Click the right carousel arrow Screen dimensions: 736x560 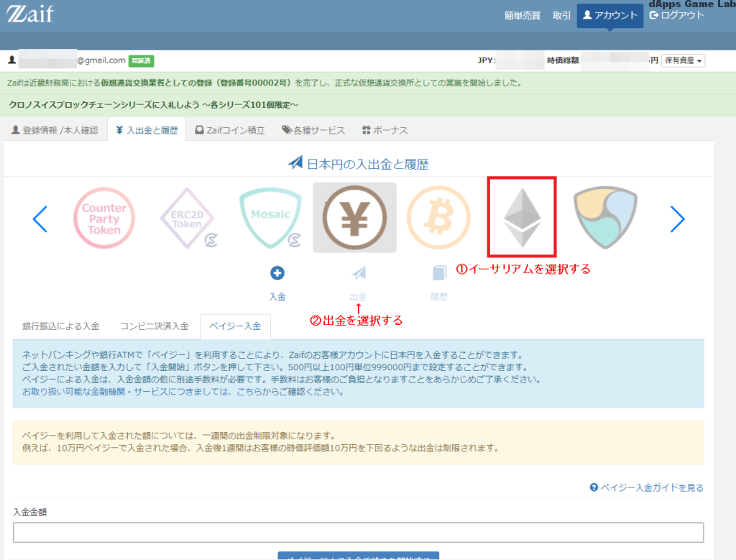(678, 219)
